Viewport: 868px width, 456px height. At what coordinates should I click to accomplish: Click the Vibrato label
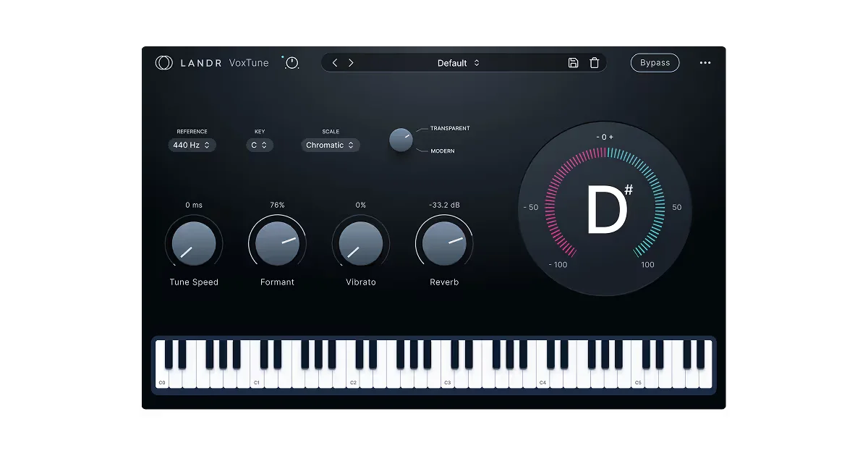(x=361, y=282)
